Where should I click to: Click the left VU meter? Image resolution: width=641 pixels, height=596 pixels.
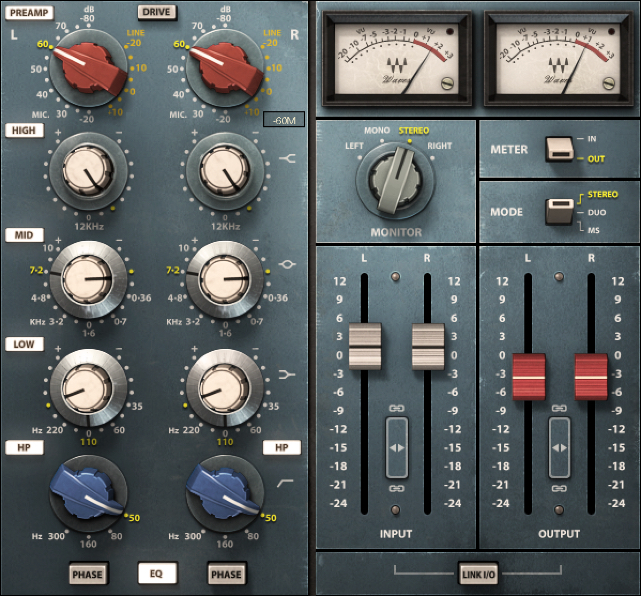coord(397,58)
